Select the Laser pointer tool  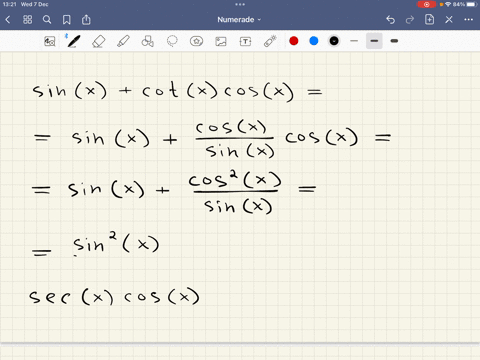click(270, 41)
